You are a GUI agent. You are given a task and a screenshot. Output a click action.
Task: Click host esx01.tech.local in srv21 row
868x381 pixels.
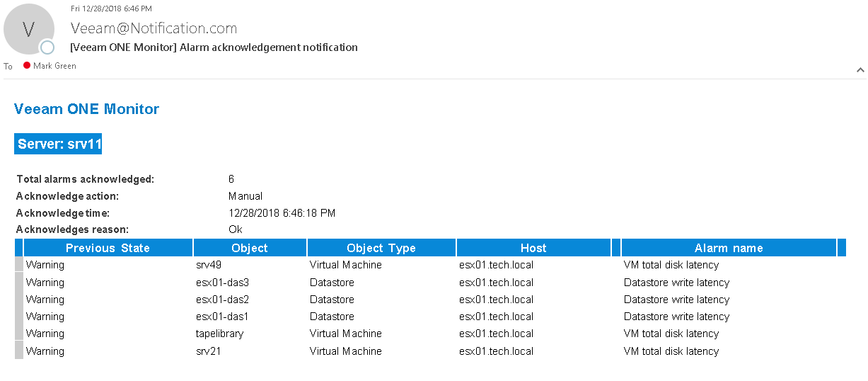496,351
